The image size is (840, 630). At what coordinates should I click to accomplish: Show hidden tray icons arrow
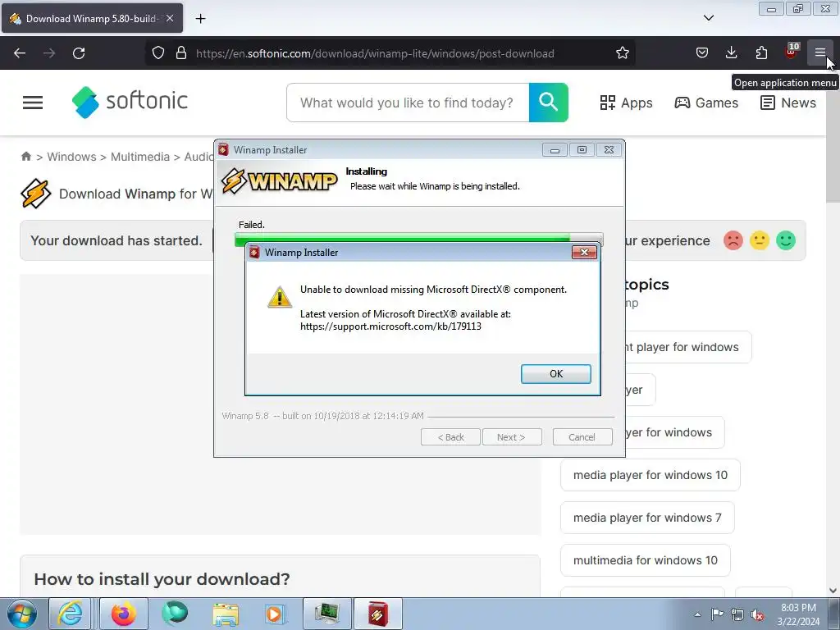pyautogui.click(x=697, y=614)
